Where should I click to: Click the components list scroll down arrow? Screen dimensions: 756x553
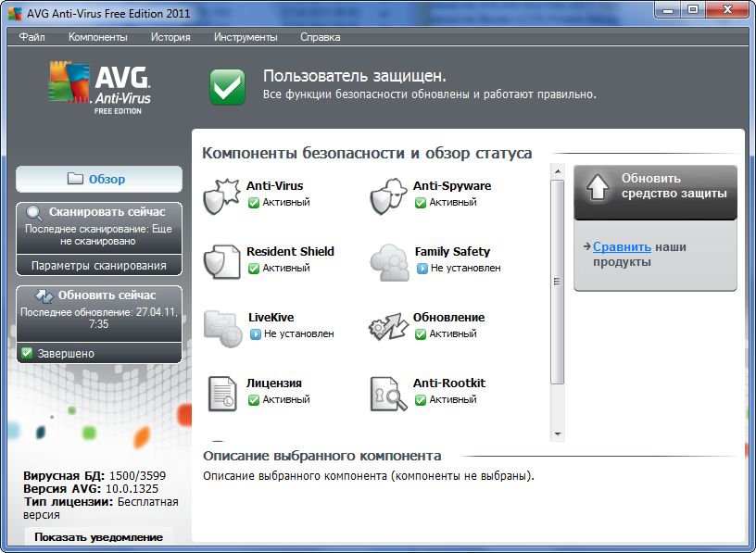[558, 434]
